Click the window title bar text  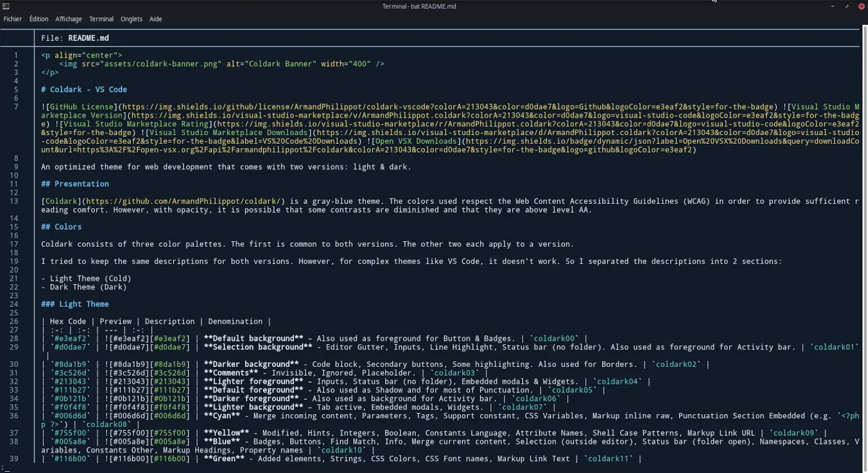[419, 6]
